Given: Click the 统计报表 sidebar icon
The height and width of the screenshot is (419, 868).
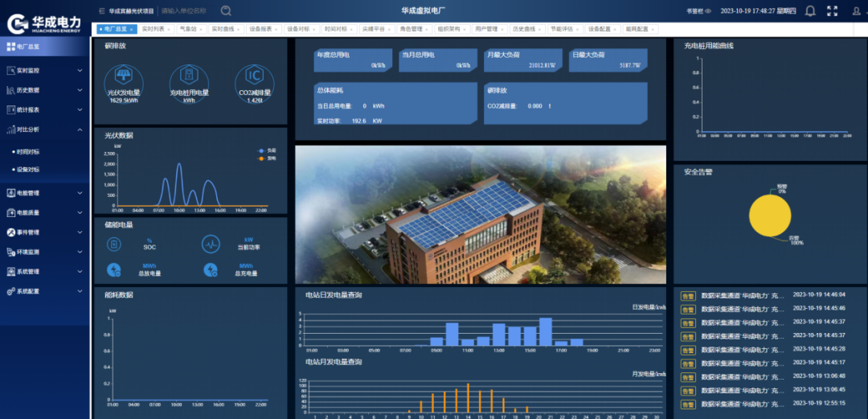Looking at the screenshot, I should 11,109.
